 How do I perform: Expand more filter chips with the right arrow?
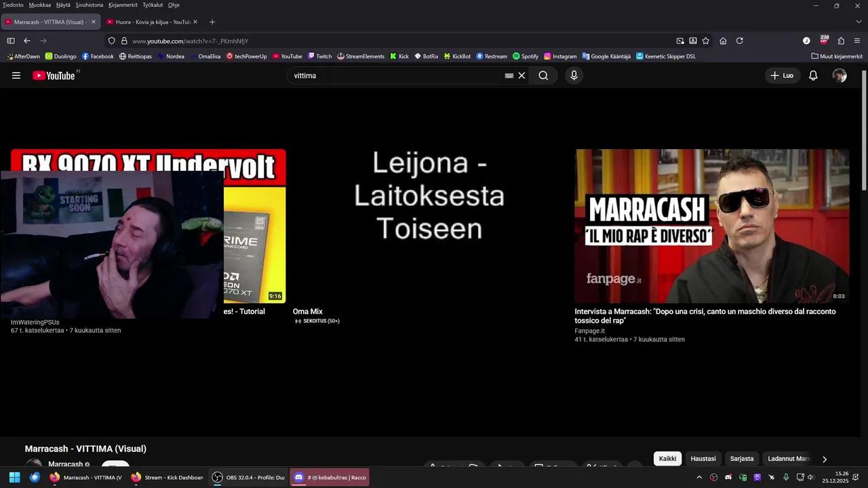(x=825, y=459)
